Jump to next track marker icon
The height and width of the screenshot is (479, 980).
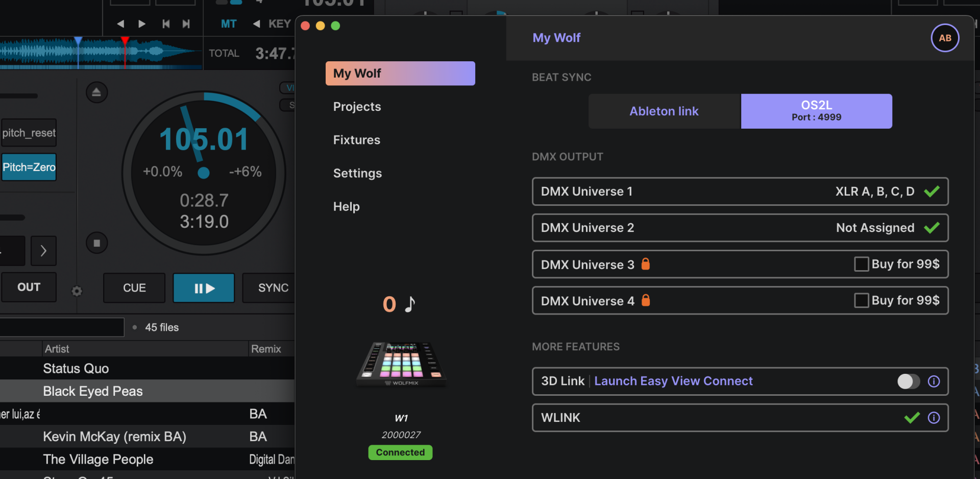pos(186,23)
